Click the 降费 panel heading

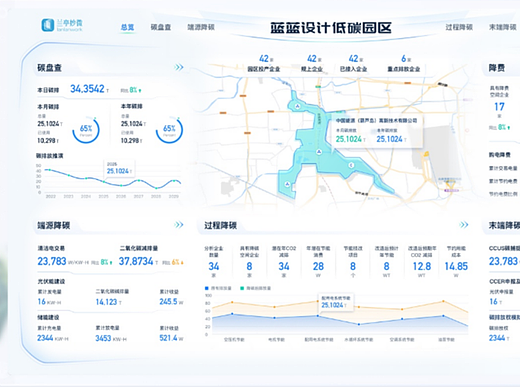click(x=497, y=68)
